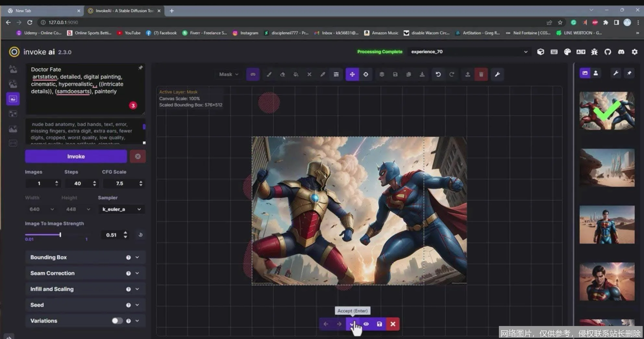644x339 pixels.
Task: Click the Invoke button
Action: pos(76,156)
